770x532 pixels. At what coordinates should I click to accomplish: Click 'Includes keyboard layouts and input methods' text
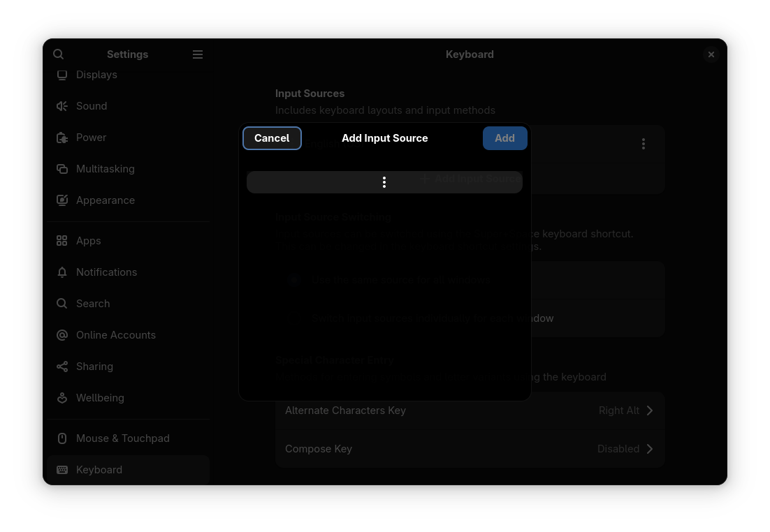(385, 110)
